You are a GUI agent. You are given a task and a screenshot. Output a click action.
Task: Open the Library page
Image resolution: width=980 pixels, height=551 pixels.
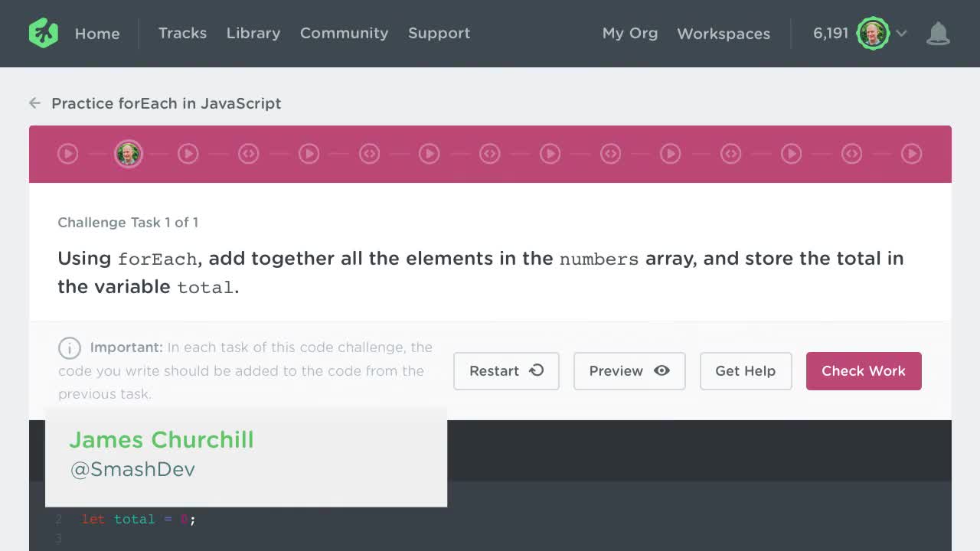[253, 33]
